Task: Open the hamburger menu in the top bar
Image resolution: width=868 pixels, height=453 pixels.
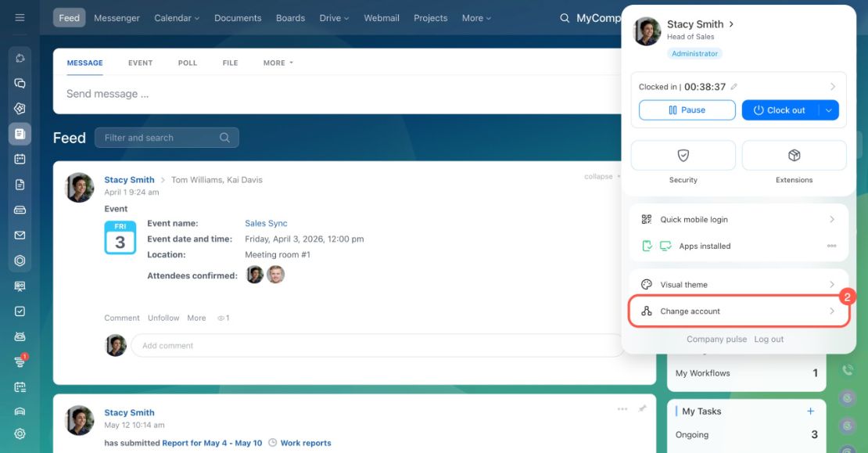Action: (x=20, y=18)
